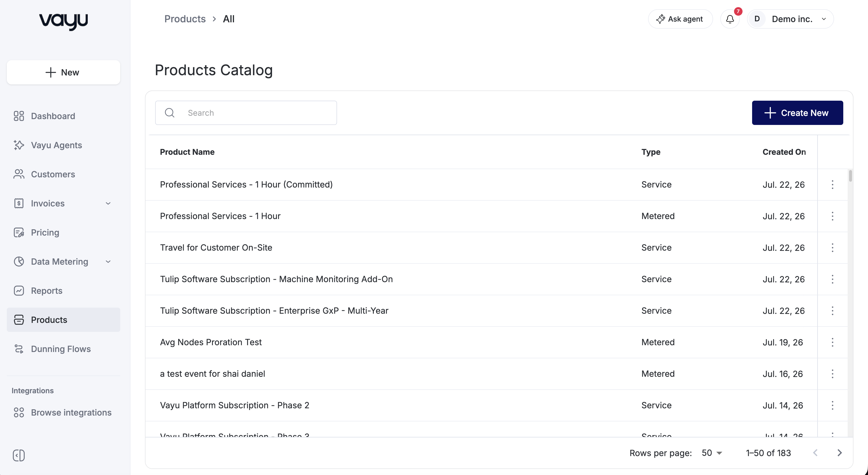Open row menu for Avg Nodes Proration Test

[x=833, y=342]
